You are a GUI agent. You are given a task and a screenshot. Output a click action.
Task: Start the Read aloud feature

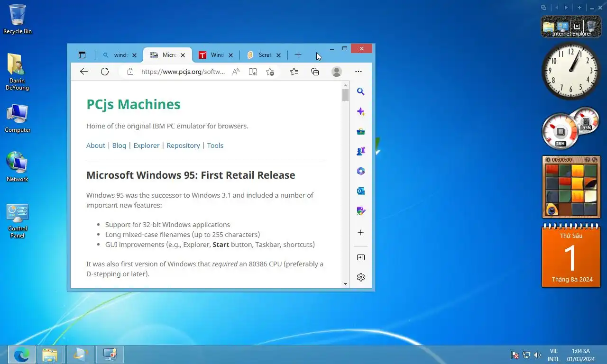tap(236, 72)
